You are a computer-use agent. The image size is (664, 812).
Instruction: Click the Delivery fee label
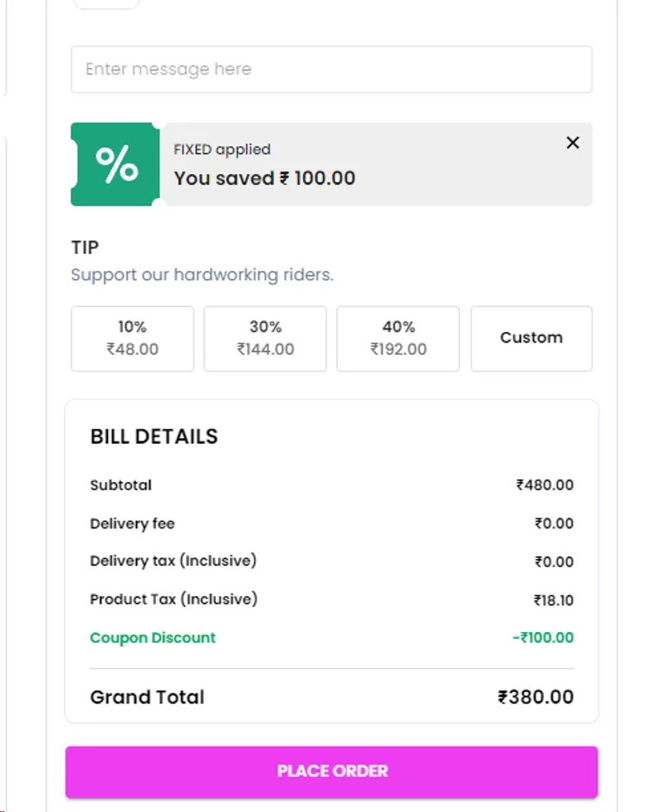coord(132,523)
